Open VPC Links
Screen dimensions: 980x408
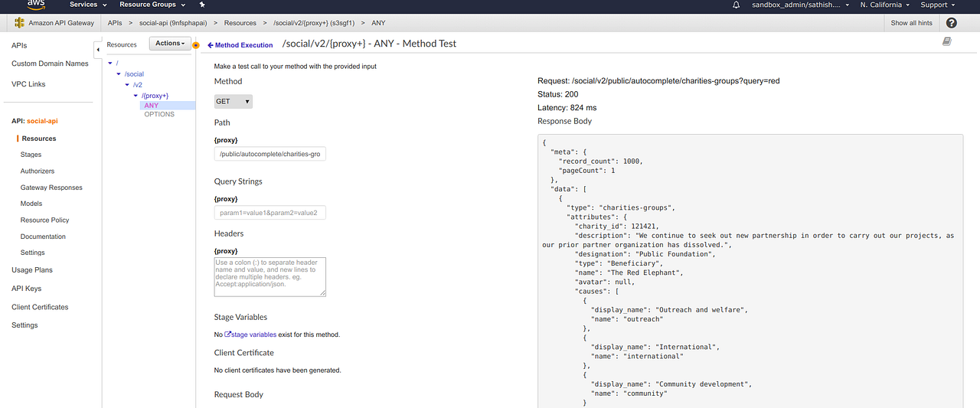click(28, 84)
